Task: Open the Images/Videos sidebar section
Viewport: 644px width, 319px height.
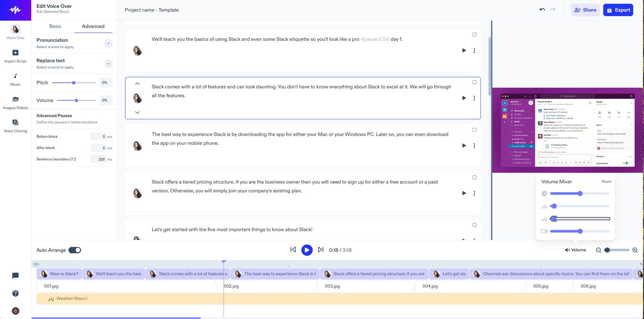Action: point(15,103)
